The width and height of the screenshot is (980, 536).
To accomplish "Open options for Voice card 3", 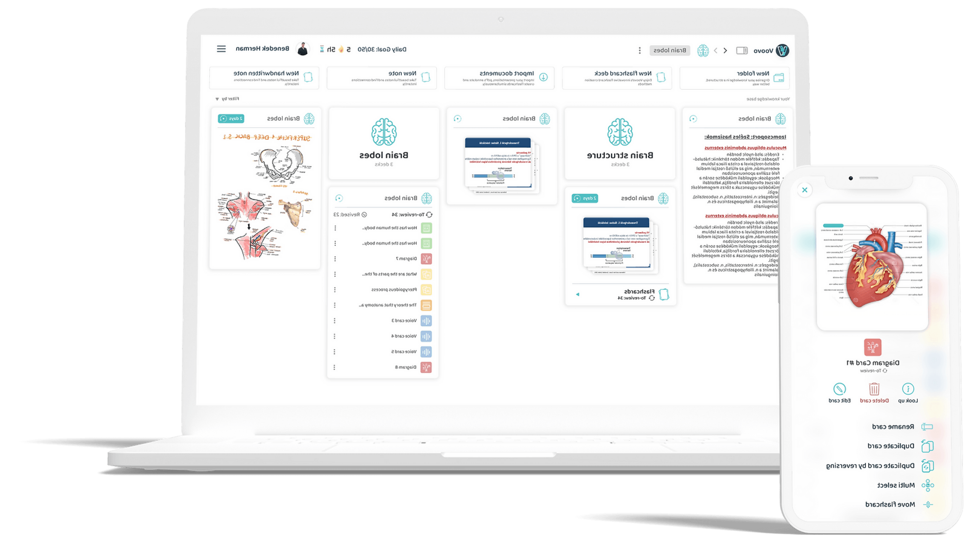I will (x=334, y=321).
